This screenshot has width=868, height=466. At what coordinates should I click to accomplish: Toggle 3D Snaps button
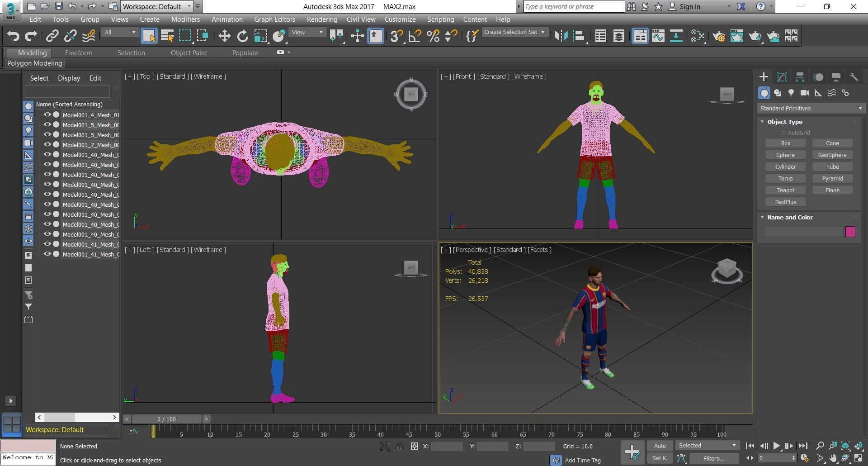396,36
